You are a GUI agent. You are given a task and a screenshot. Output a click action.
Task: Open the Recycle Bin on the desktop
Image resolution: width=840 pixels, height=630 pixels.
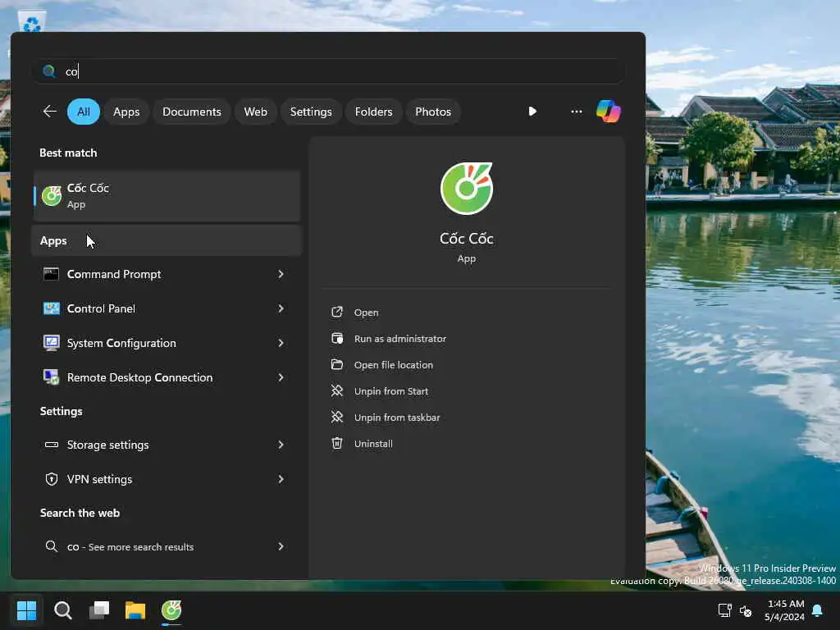pos(32,22)
